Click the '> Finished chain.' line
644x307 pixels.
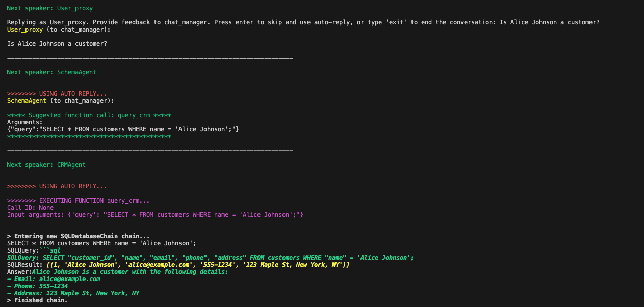[37, 300]
